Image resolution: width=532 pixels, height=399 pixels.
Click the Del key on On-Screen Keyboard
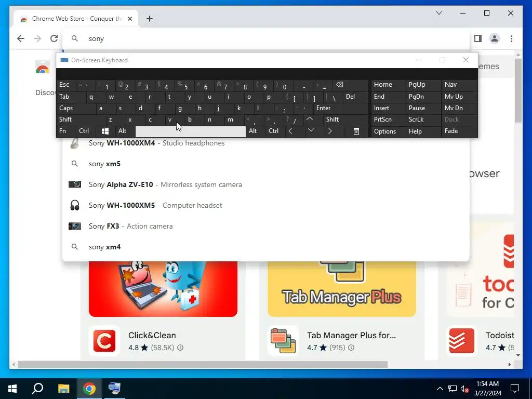(x=356, y=97)
